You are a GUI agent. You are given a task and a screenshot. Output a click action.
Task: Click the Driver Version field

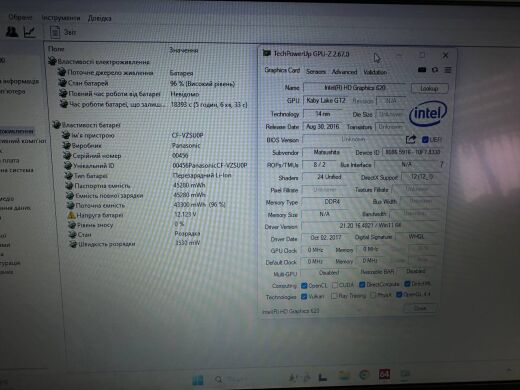coord(371,226)
